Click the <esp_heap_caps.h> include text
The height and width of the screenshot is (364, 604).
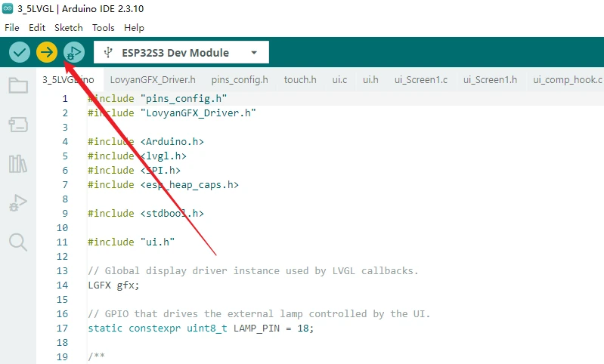(x=190, y=185)
